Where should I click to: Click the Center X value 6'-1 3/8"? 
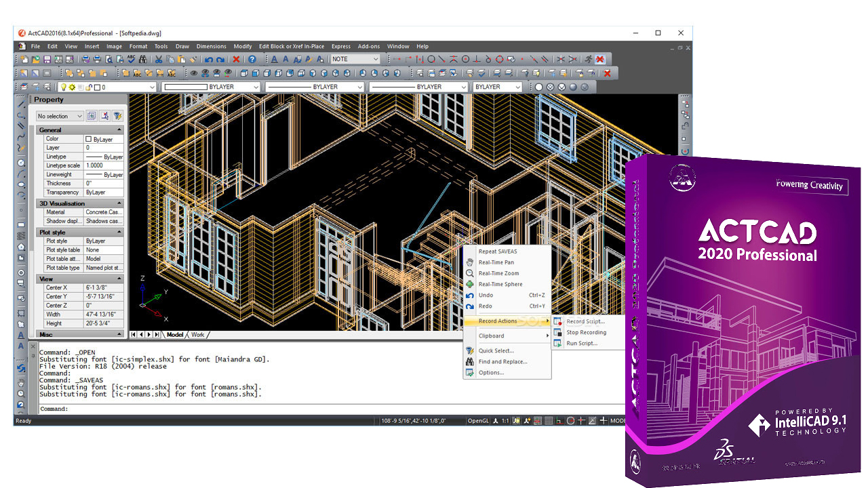104,287
